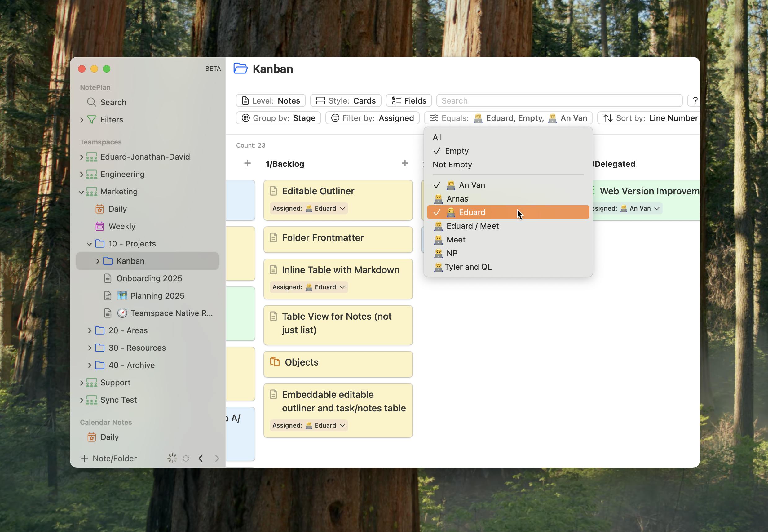
Task: Open the Level: Notes selector
Action: point(271,100)
